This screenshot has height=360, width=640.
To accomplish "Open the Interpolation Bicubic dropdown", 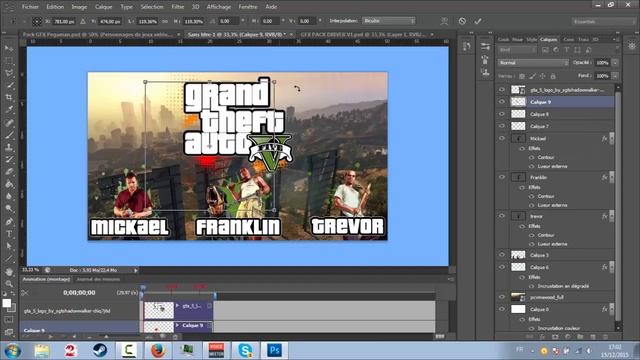I will pyautogui.click(x=388, y=21).
